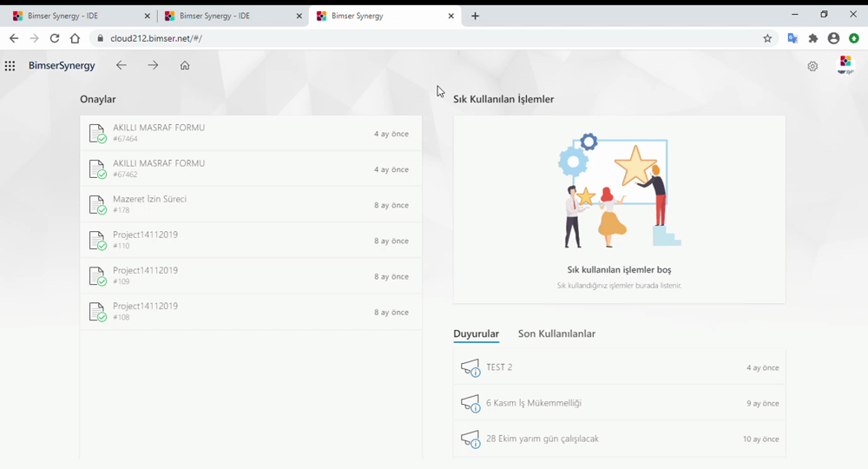Open the user profile avatar
Screen dimensions: 868x469
click(x=845, y=66)
